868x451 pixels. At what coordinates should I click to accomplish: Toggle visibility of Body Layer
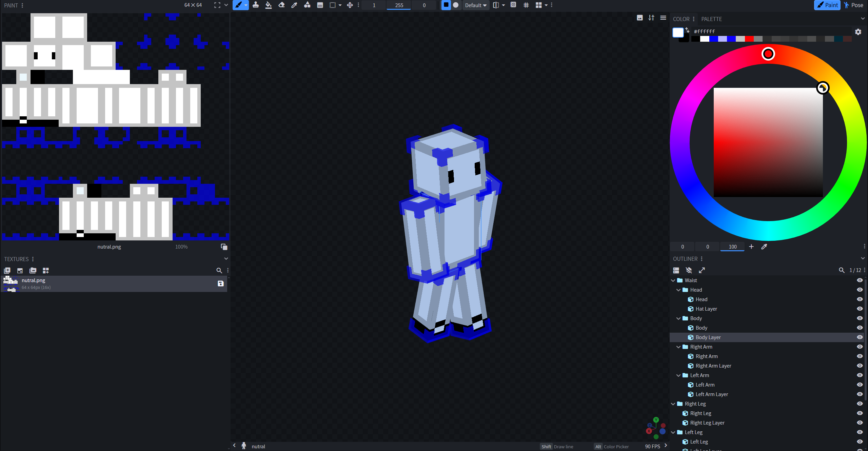click(x=860, y=337)
